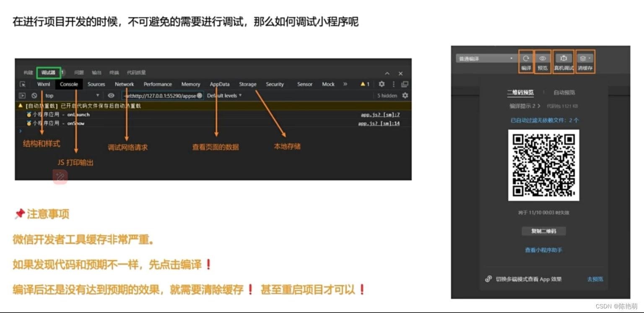Click the pink magic edit icon below the console
Screen dimensions: 644x313
(60, 177)
